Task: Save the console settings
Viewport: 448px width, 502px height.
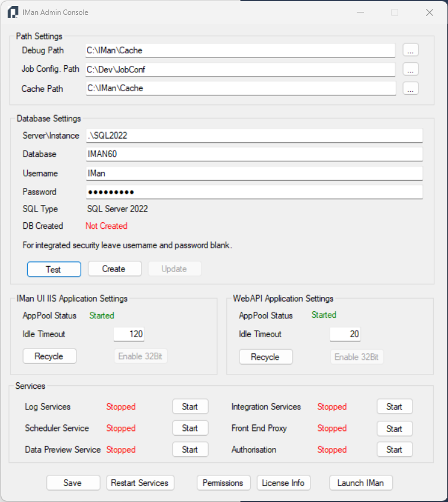Action: pos(73,483)
